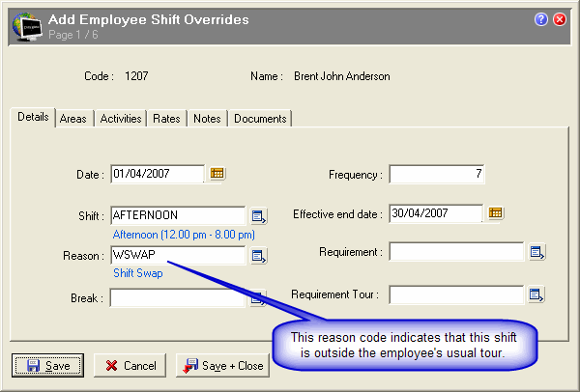Viewport: 580px width, 392px height.
Task: Close the dialog with the red X
Action: tap(560, 19)
